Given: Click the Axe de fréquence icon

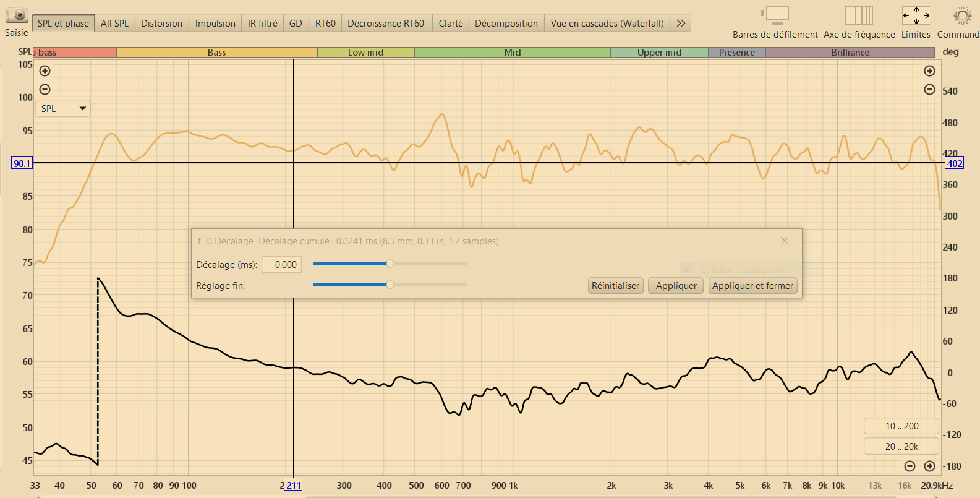Looking at the screenshot, I should point(859,15).
